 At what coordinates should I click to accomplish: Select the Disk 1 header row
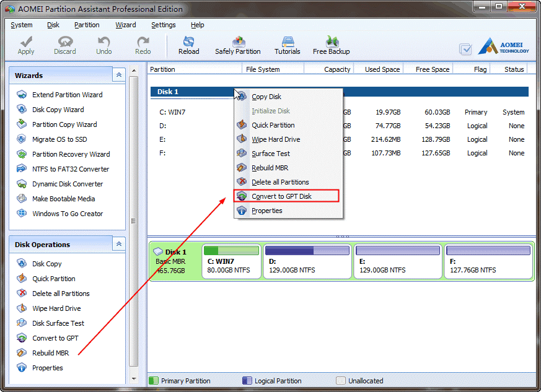tap(340, 92)
